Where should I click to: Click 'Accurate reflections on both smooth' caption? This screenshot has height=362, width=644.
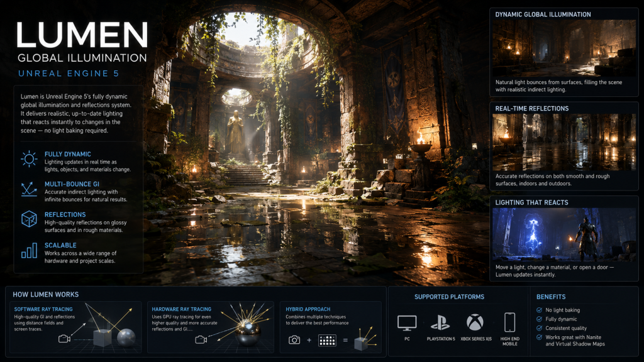pos(552,180)
